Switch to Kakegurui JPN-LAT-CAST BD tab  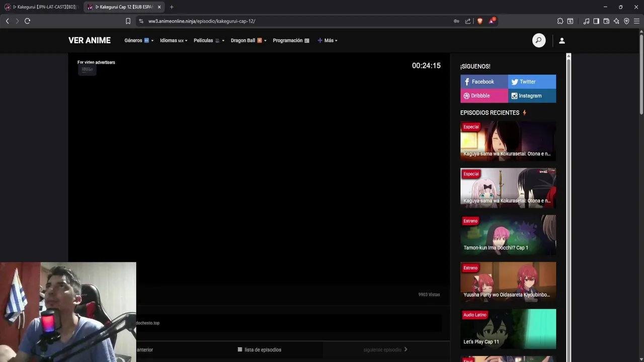41,7
